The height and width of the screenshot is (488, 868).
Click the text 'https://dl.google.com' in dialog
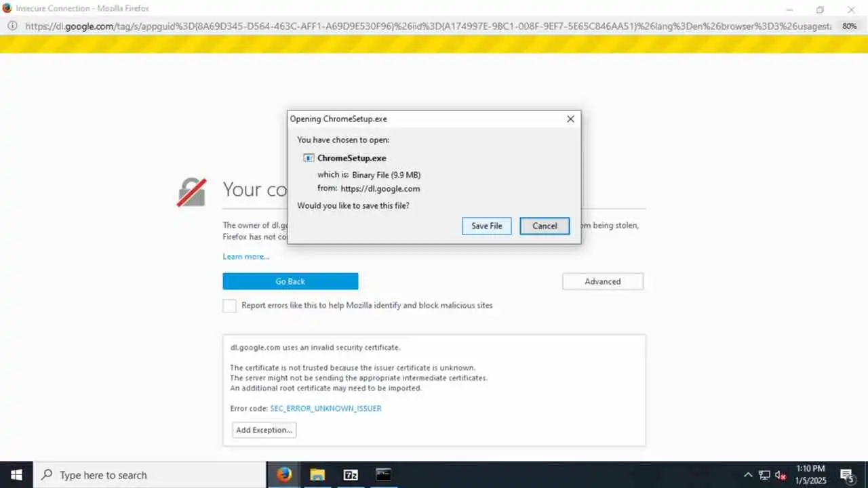(x=380, y=188)
